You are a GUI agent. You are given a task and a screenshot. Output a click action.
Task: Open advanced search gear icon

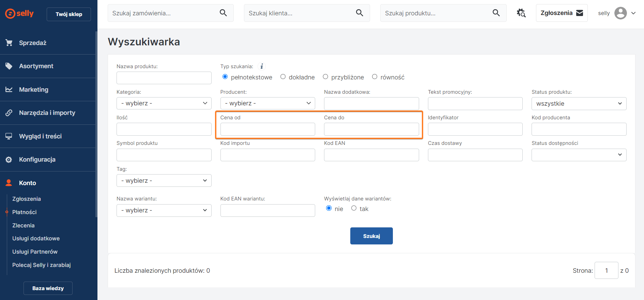pos(521,13)
